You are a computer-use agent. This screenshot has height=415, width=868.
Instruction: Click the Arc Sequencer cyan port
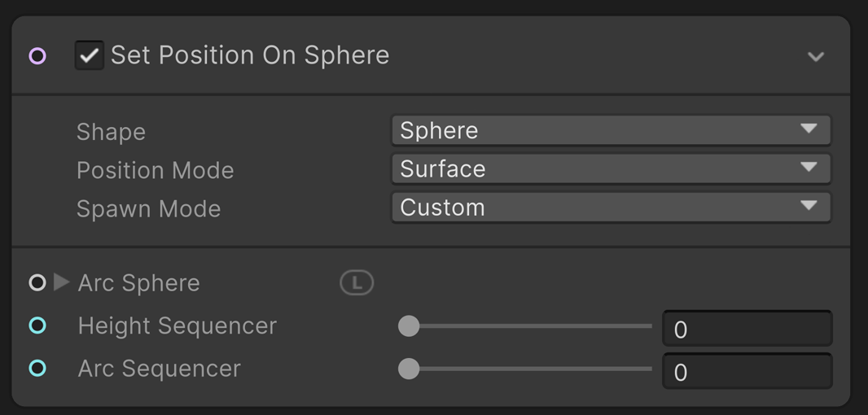click(37, 368)
